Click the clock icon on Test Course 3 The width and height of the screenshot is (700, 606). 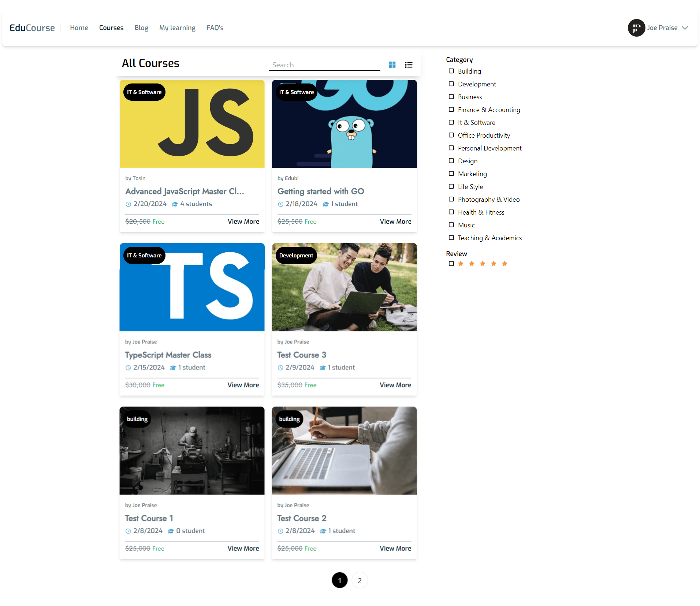280,368
